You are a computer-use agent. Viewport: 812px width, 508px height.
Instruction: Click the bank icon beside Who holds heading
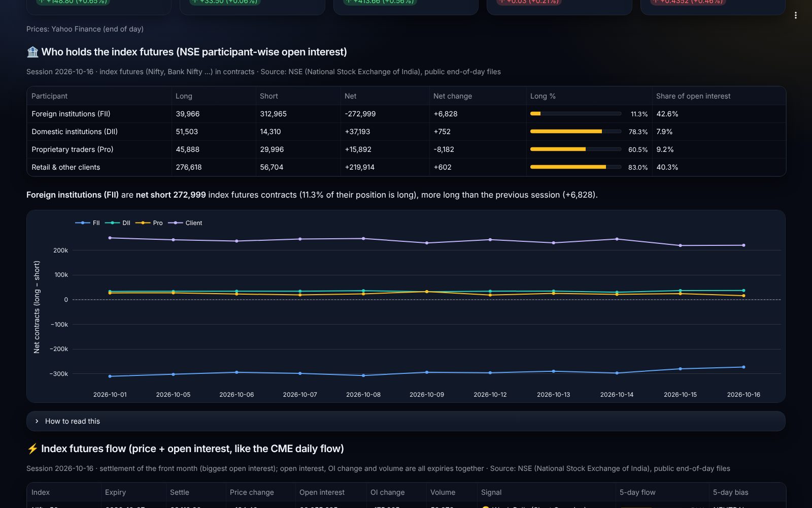pos(32,52)
